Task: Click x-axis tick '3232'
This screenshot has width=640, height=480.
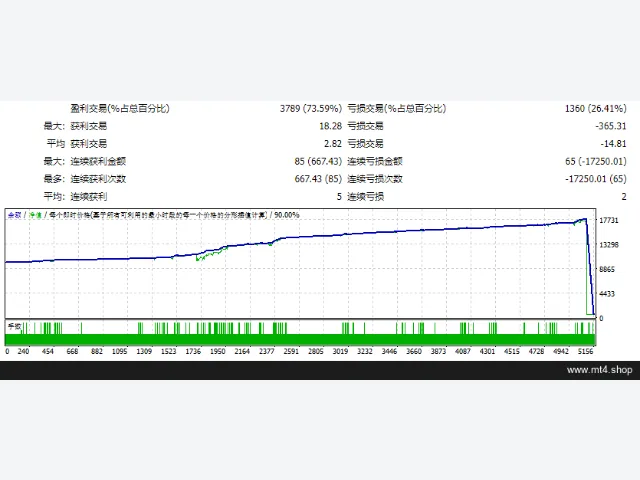Action: pyautogui.click(x=364, y=351)
